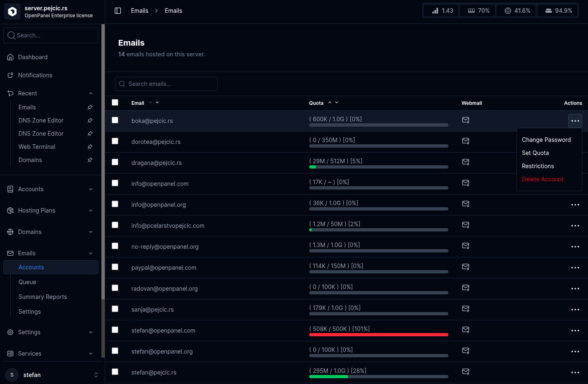This screenshot has height=384, width=588.
Task: Check the info@pcelarstvopejcic.com row checkbox
Action: 115,225
